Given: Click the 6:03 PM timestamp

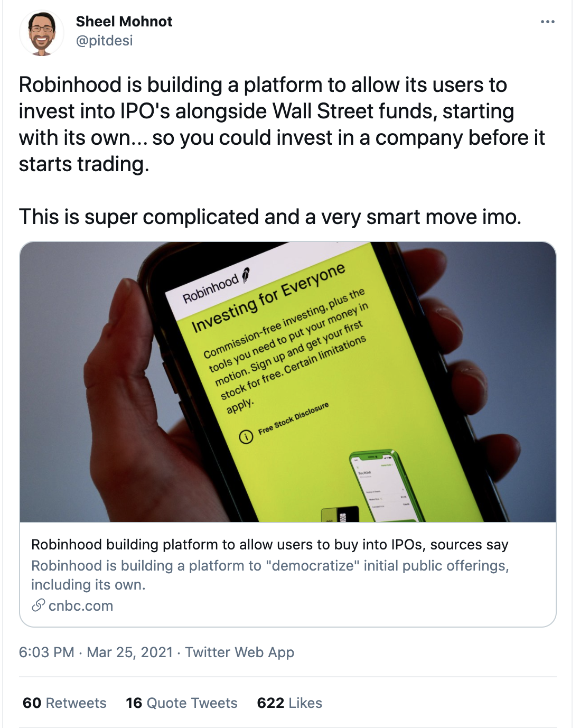Looking at the screenshot, I should 46,652.
